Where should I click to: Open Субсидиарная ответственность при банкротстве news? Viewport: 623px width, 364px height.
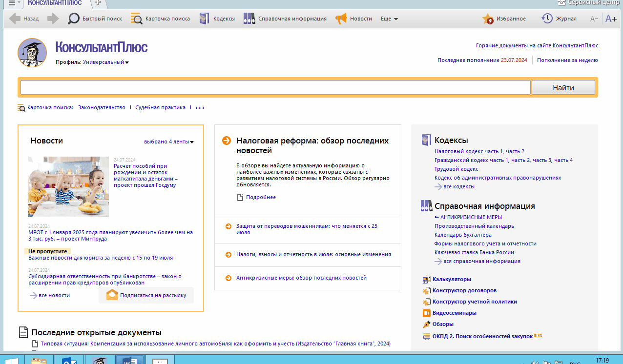pos(105,280)
